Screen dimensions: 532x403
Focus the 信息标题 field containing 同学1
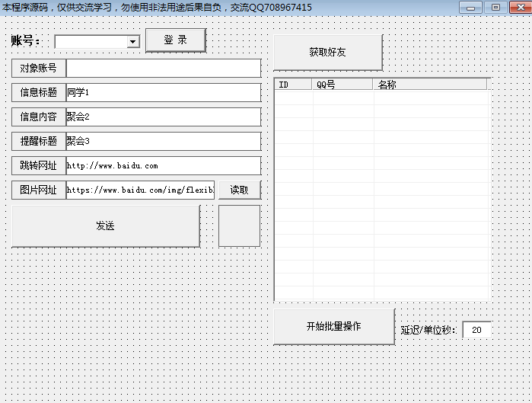(x=163, y=93)
